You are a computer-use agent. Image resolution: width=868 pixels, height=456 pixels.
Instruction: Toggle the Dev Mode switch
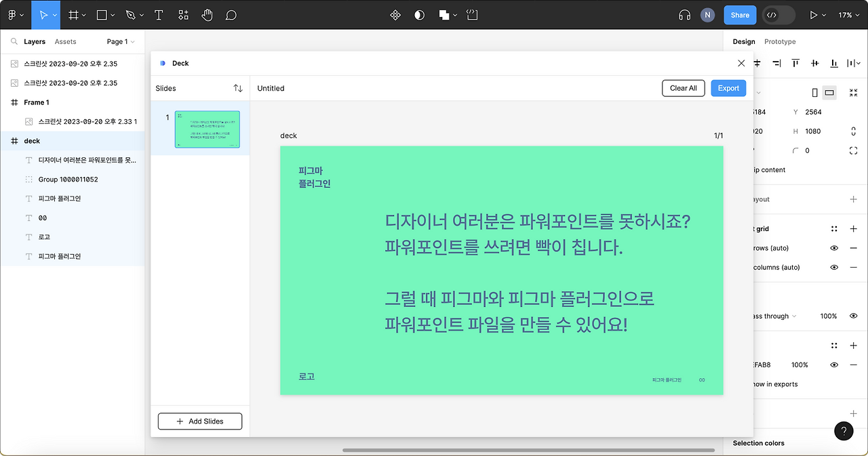click(x=778, y=14)
